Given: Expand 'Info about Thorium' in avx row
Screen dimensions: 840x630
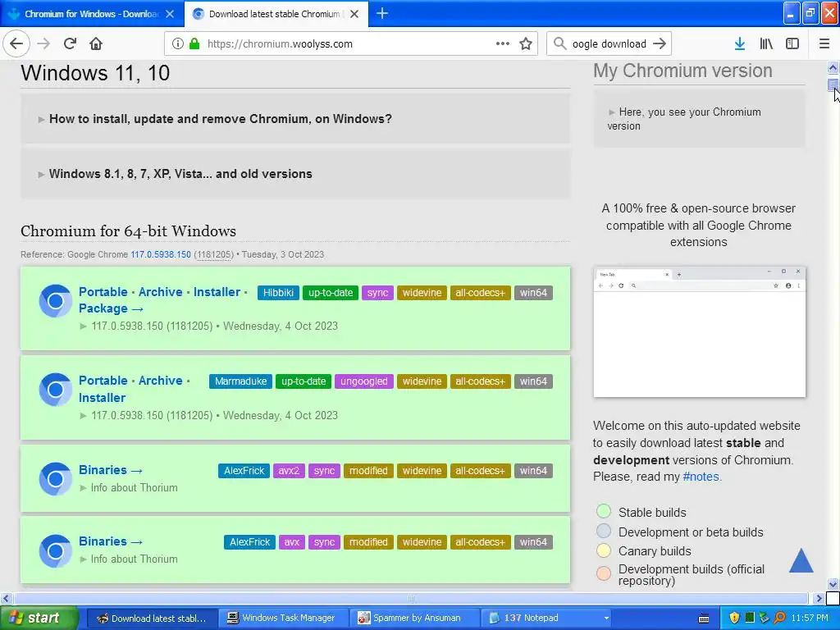Looking at the screenshot, I should pyautogui.click(x=129, y=559).
